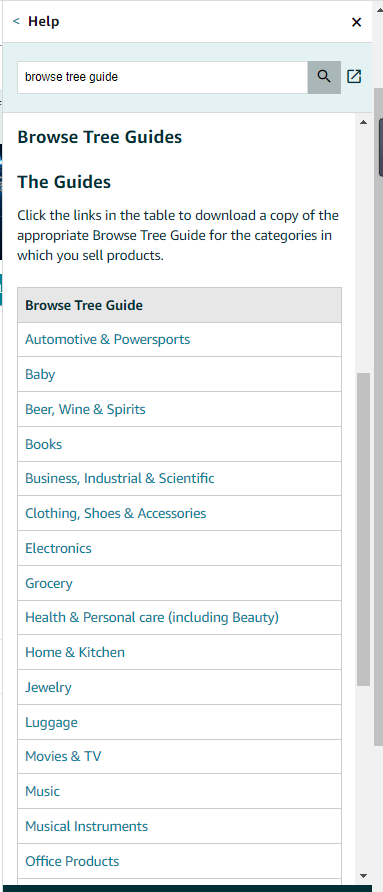Click the Office Products link
The width and height of the screenshot is (383, 892).
72,861
